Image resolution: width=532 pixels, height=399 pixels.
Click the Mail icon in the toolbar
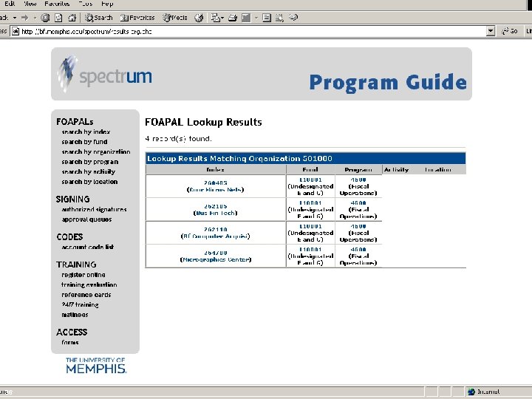[x=215, y=18]
